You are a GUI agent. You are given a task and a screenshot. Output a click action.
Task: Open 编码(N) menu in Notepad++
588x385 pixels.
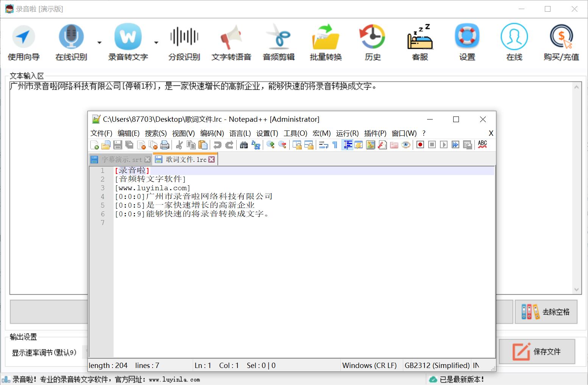click(x=212, y=133)
